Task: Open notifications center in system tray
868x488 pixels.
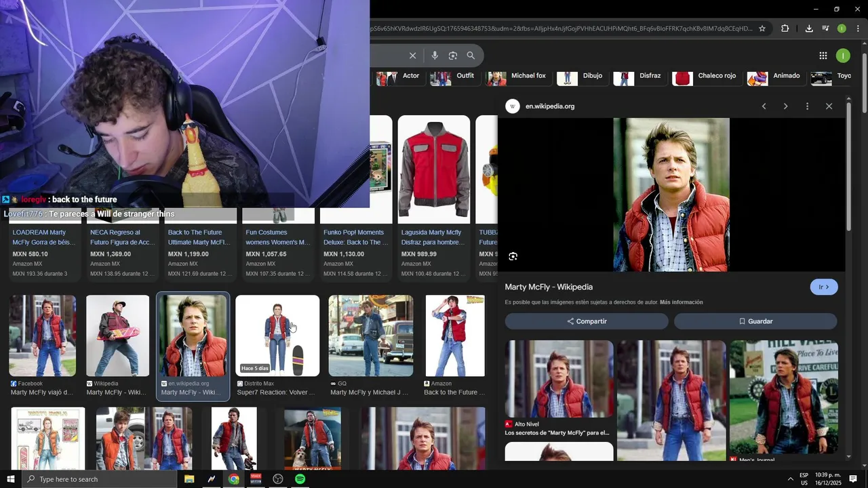Action: tap(853, 479)
